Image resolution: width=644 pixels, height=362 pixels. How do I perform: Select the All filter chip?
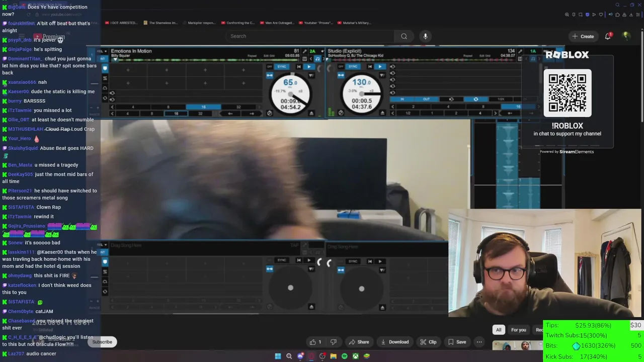[x=499, y=330]
